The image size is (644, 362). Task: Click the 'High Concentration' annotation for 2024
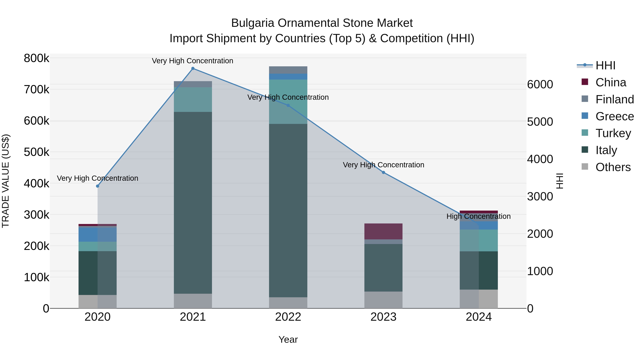click(x=479, y=216)
